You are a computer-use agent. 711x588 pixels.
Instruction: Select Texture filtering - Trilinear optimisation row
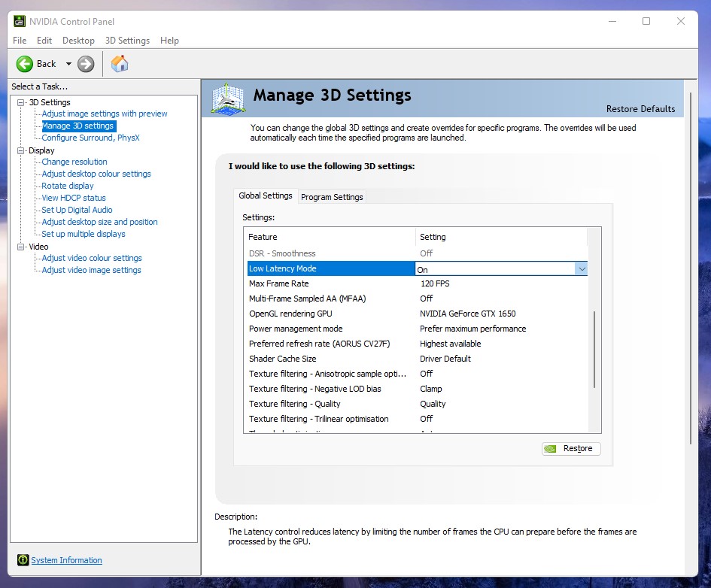[x=417, y=419]
